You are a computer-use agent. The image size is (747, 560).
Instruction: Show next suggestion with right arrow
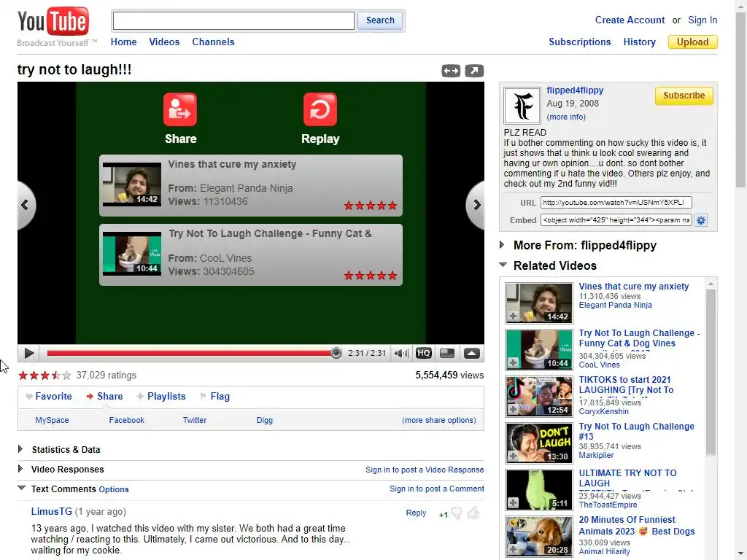pos(476,205)
